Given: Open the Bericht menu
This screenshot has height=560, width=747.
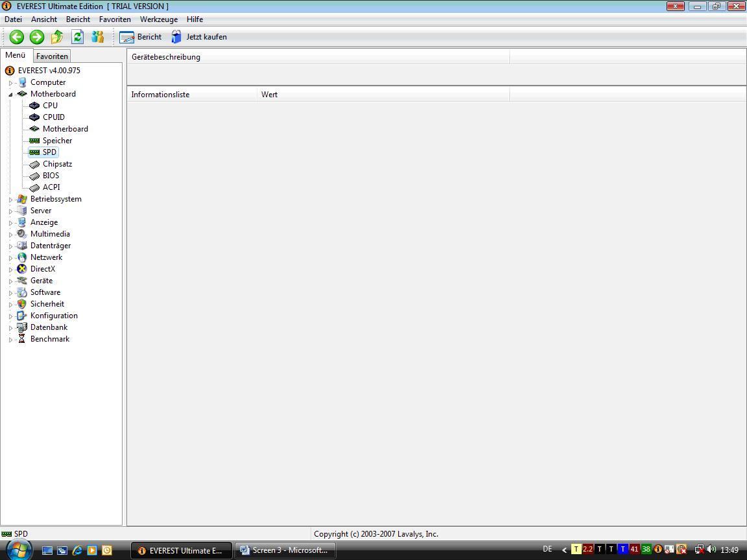Looking at the screenshot, I should pyautogui.click(x=78, y=19).
